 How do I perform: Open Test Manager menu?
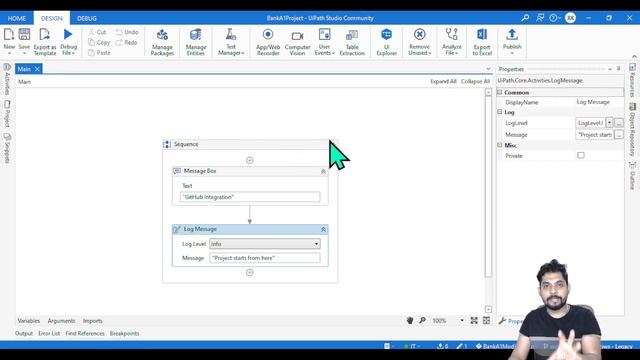(231, 42)
